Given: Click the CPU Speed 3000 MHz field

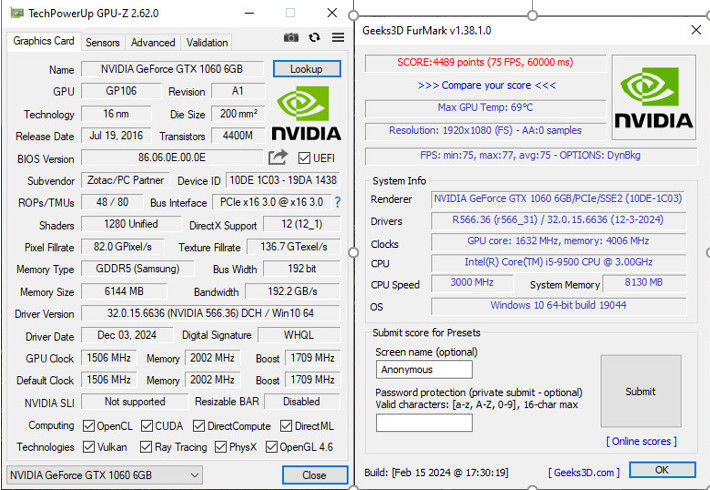Looking at the screenshot, I should [472, 283].
